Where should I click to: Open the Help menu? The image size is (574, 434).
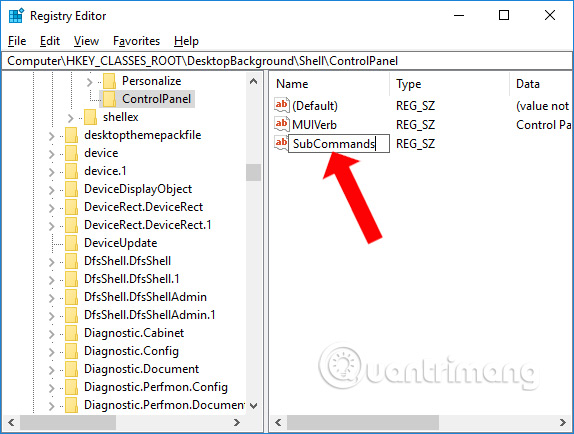coord(186,41)
